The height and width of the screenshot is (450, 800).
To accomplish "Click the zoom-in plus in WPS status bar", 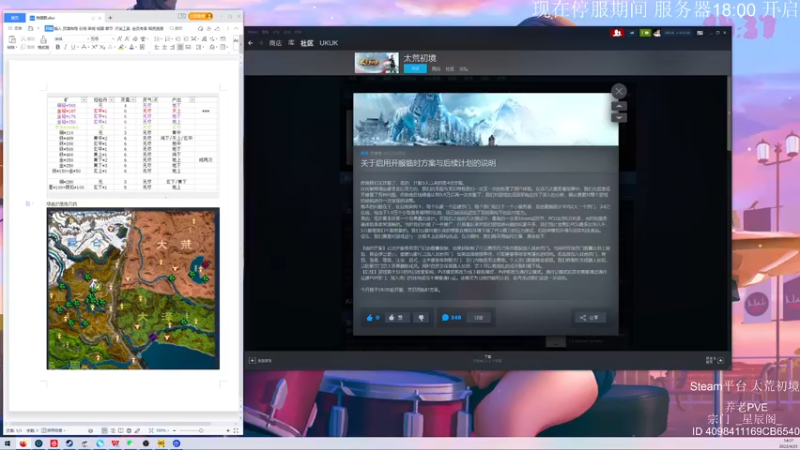I will [228, 431].
